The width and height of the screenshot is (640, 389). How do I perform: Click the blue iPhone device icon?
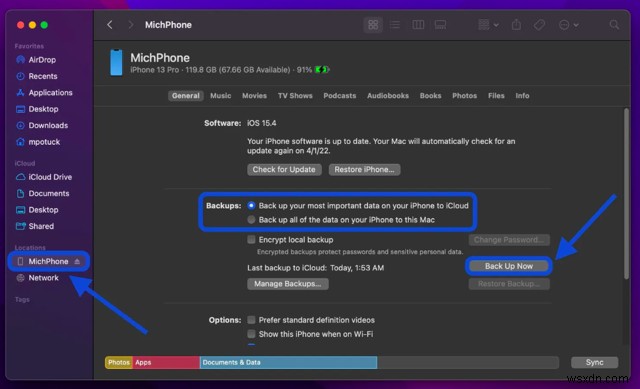pos(116,63)
